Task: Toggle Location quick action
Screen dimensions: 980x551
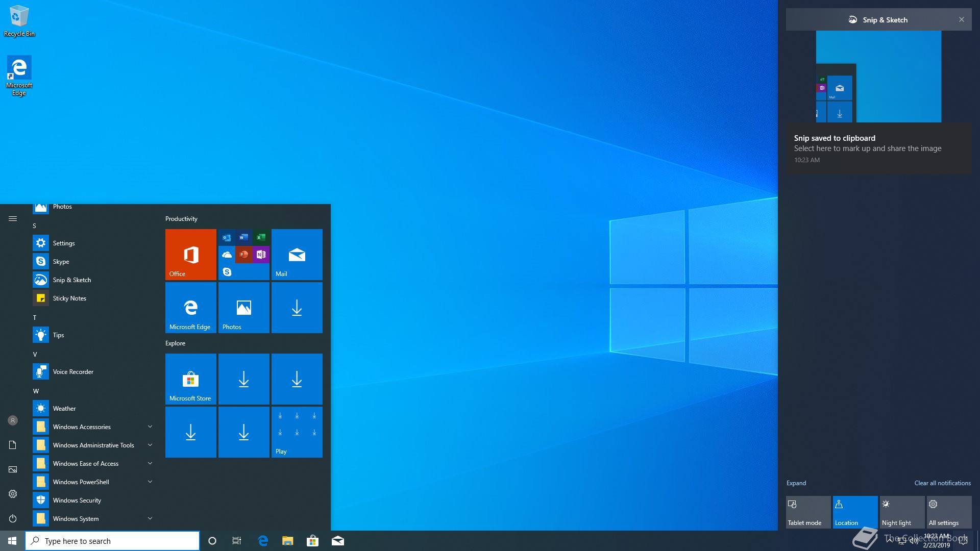Action: pos(855,512)
